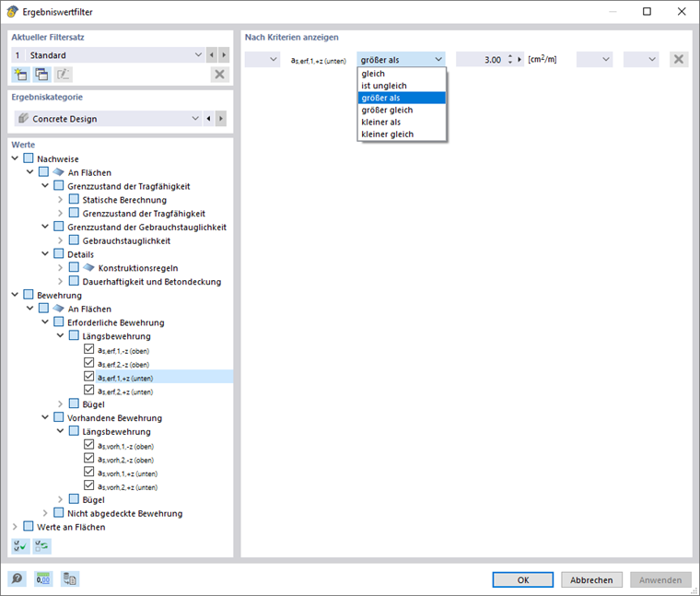Confirm with the OK button
Viewport: 700px width, 596px height.
523,580
